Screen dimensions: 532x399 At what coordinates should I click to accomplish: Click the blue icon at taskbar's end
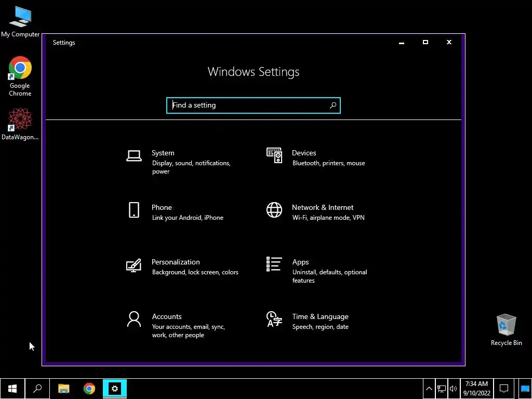click(525, 389)
